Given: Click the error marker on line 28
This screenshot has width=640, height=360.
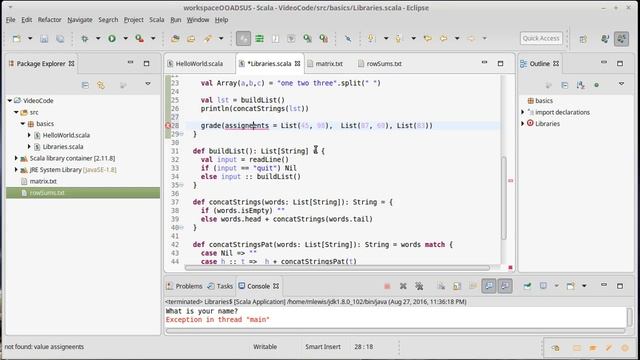Looking at the screenshot, I should click(168, 125).
